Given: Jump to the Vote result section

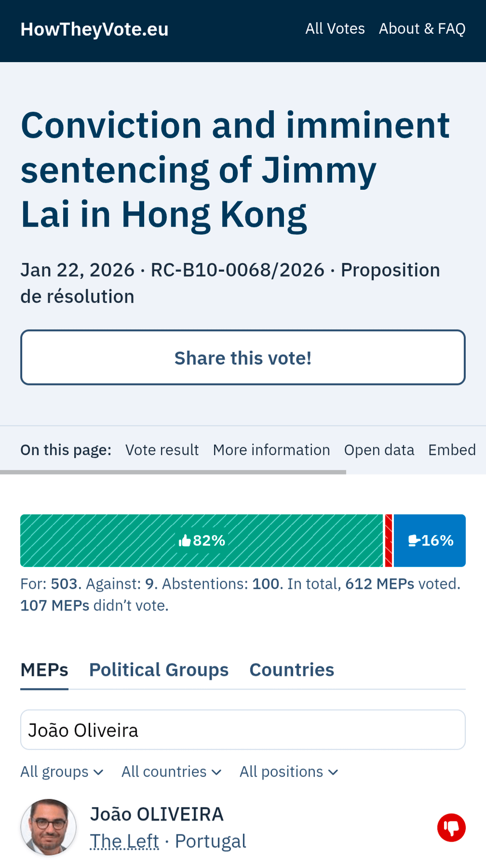Looking at the screenshot, I should click(x=162, y=450).
